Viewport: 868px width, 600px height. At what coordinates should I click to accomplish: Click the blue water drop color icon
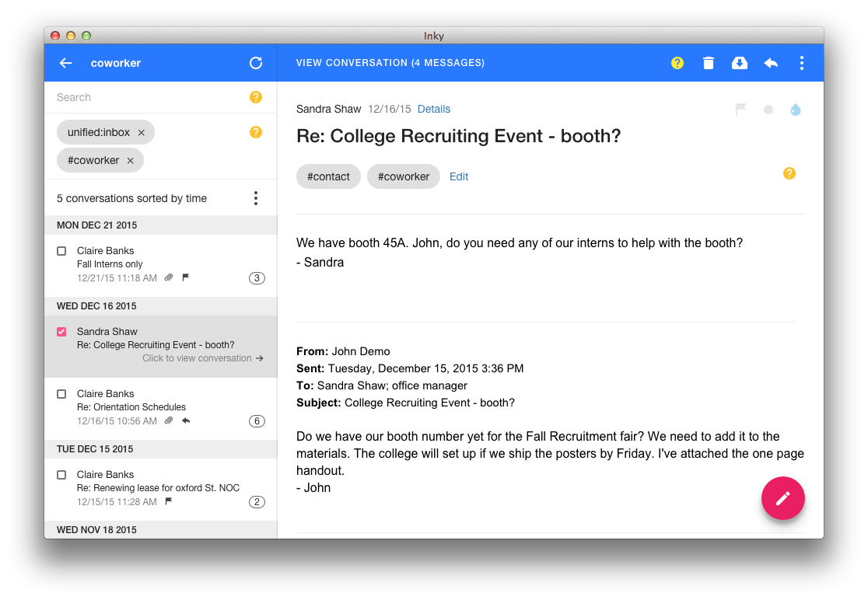[795, 110]
